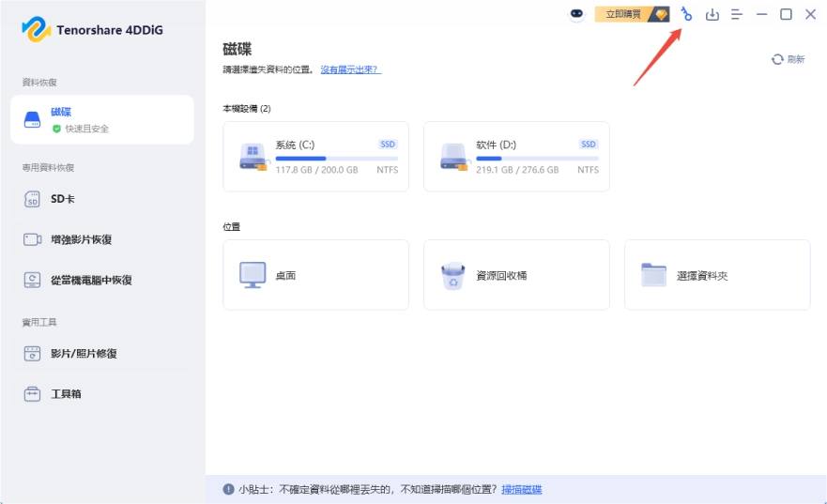The width and height of the screenshot is (827, 504).
Task: Click the D: drive disk icon
Action: (x=454, y=157)
